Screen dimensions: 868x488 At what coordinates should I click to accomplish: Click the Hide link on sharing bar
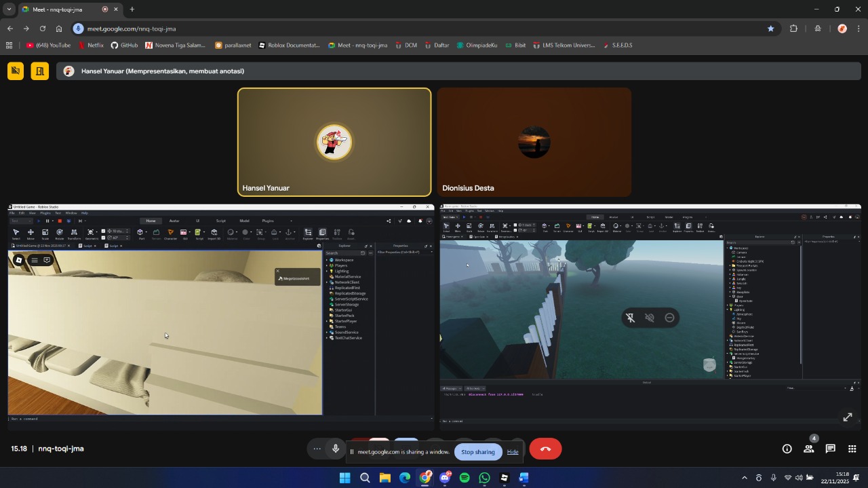pyautogui.click(x=513, y=452)
